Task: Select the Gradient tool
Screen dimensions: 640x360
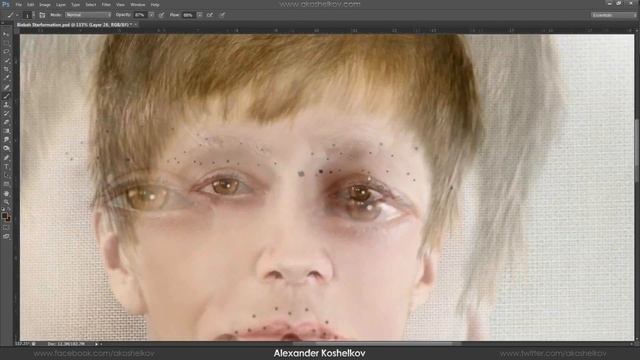Action: point(6,131)
